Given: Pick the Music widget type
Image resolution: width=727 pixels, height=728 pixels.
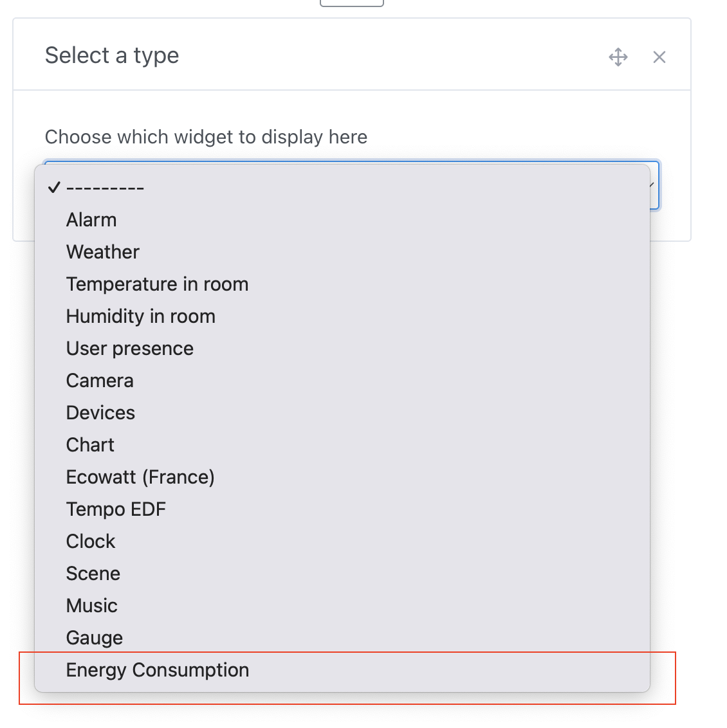Looking at the screenshot, I should (x=91, y=605).
